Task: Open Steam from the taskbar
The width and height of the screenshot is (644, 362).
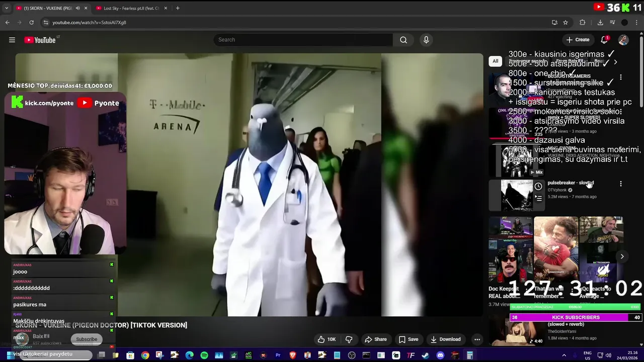Action: point(426,355)
